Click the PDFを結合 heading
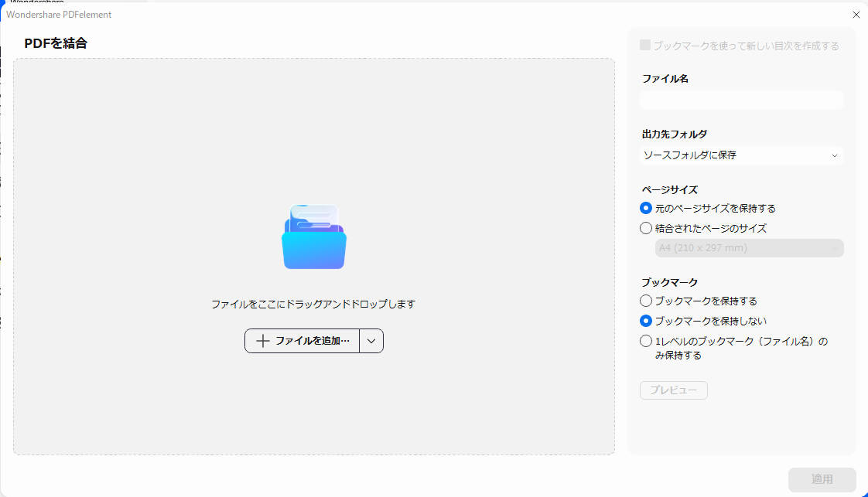 point(56,43)
